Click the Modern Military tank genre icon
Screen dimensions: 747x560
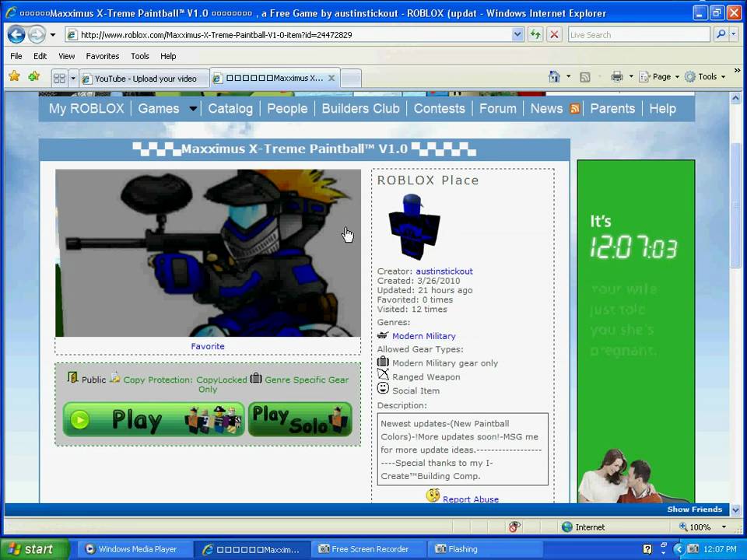tap(383, 335)
